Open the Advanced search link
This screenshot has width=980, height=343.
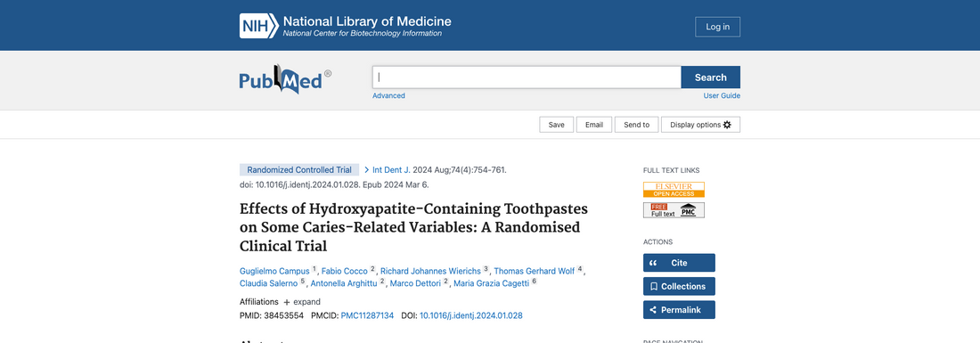click(388, 95)
